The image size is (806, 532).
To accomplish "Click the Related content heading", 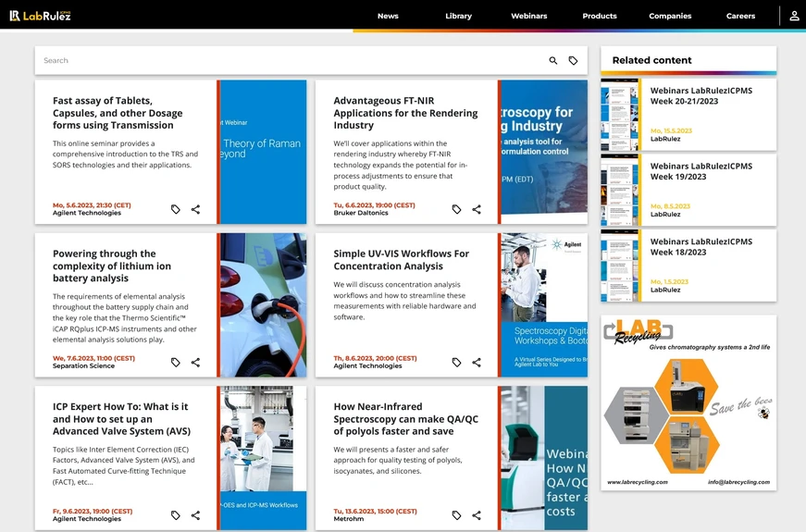I will pos(651,60).
